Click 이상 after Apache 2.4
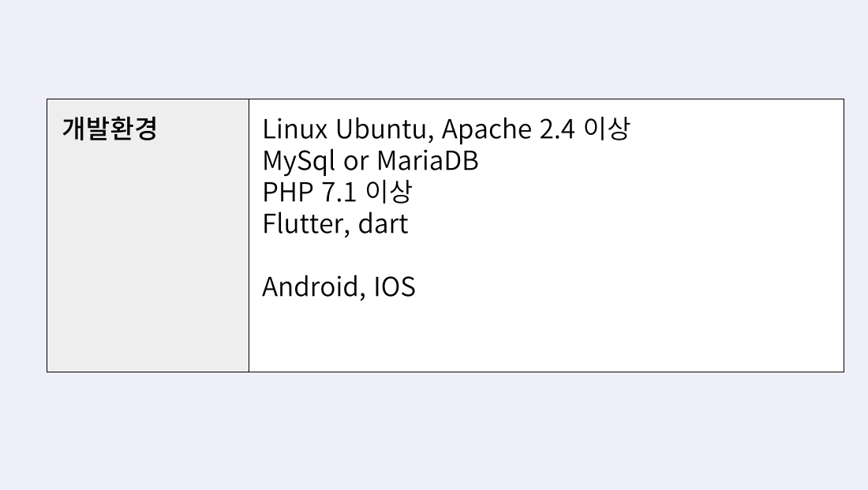Viewport: 868px width, 490px height. point(607,129)
